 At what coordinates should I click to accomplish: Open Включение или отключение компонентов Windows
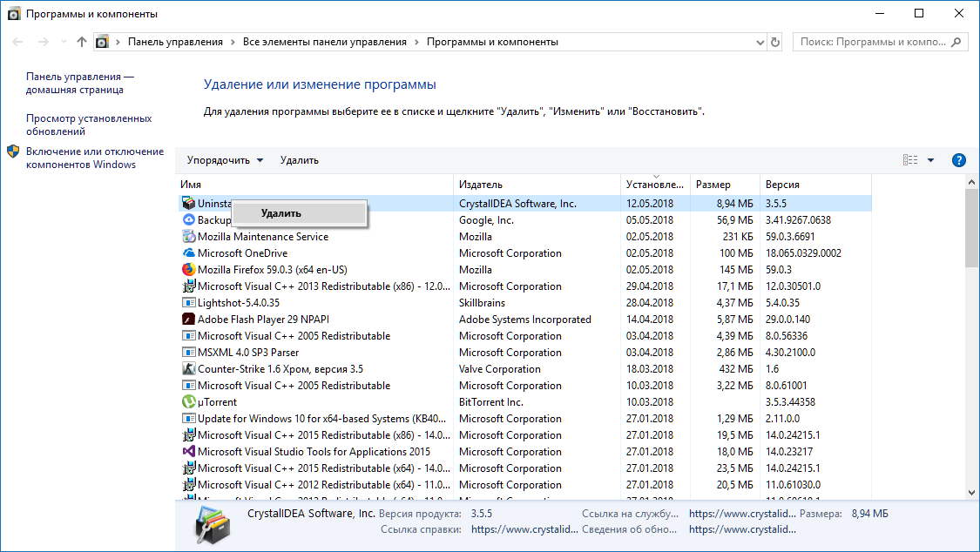pos(95,158)
